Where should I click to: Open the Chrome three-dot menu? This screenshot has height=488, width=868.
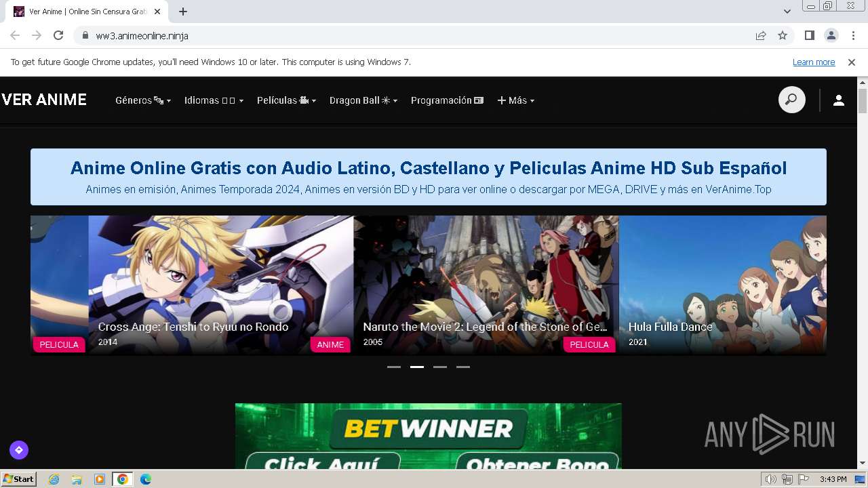point(853,35)
